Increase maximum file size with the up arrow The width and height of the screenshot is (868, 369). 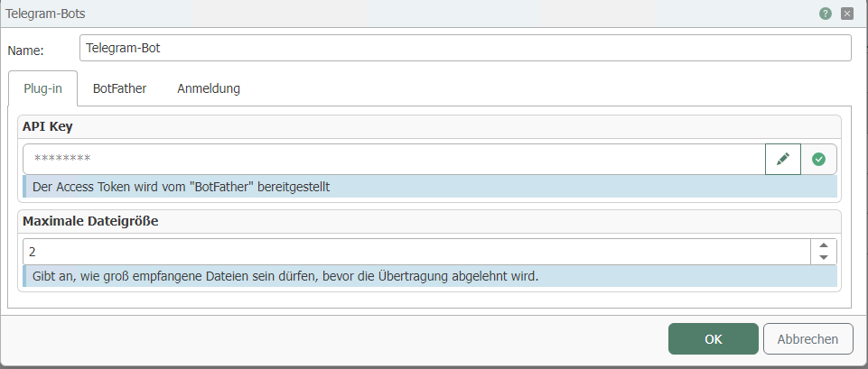click(823, 245)
